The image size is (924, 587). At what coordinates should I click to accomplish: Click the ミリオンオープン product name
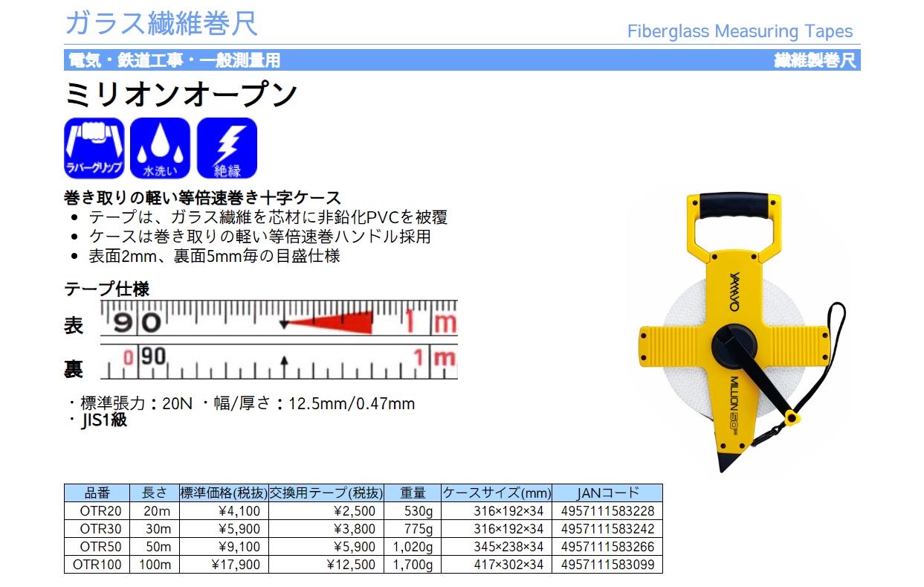[x=181, y=94]
